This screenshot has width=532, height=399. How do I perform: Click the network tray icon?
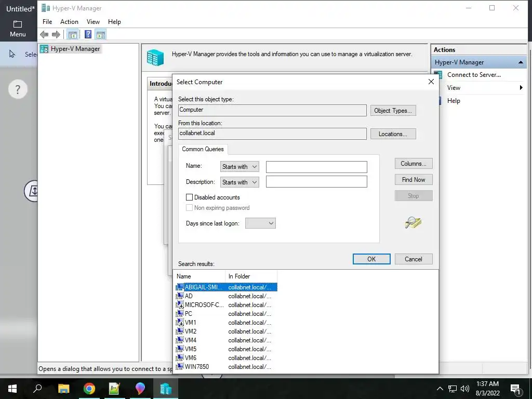pos(453,389)
